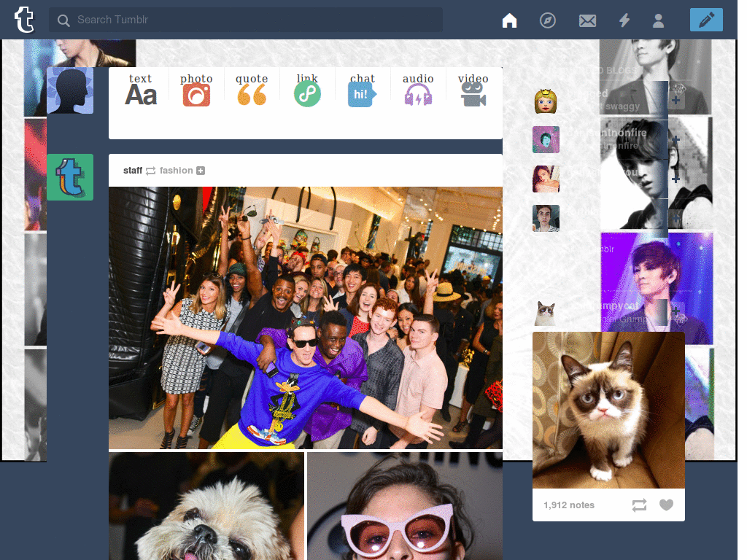Open the large Grumpy Cat photo post
The image size is (747, 560).
(x=608, y=410)
